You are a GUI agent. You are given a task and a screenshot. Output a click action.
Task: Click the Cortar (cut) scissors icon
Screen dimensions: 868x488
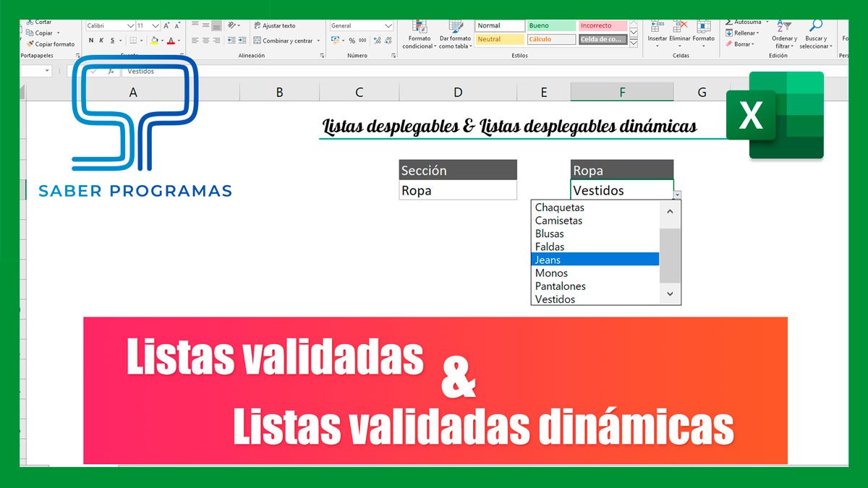[x=30, y=22]
